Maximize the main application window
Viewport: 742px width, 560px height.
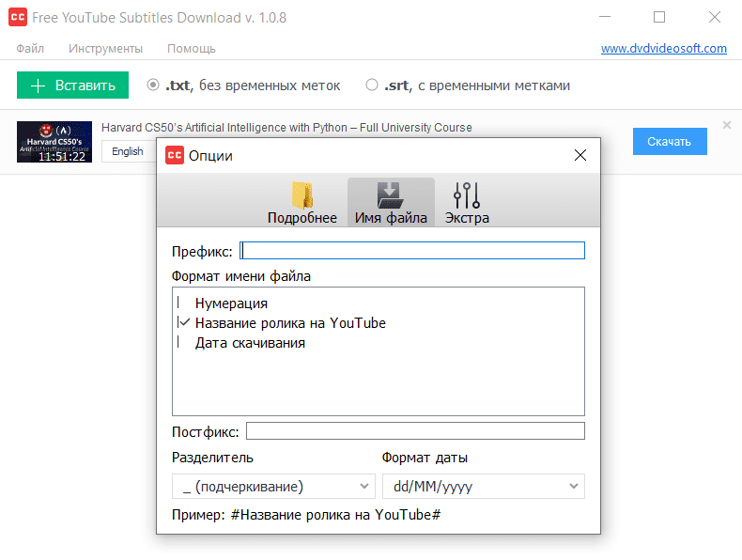659,17
